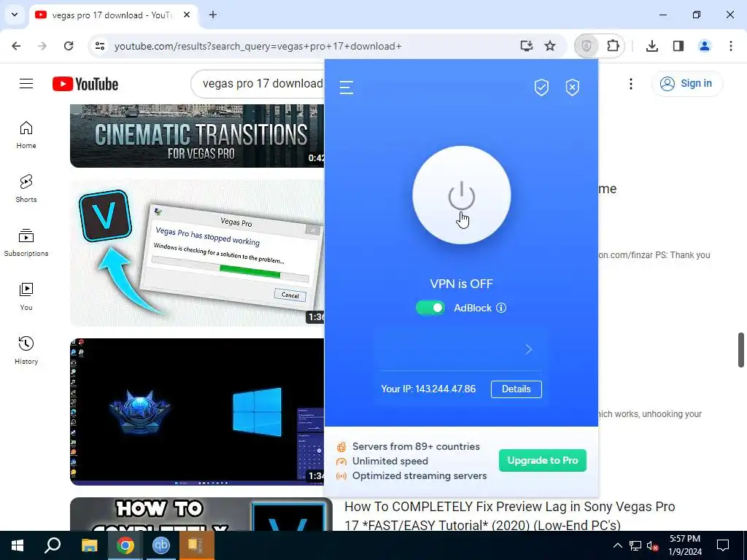The image size is (747, 560).
Task: Open How To COMPLETELY Fix Preview Lag video title
Action: point(510,516)
